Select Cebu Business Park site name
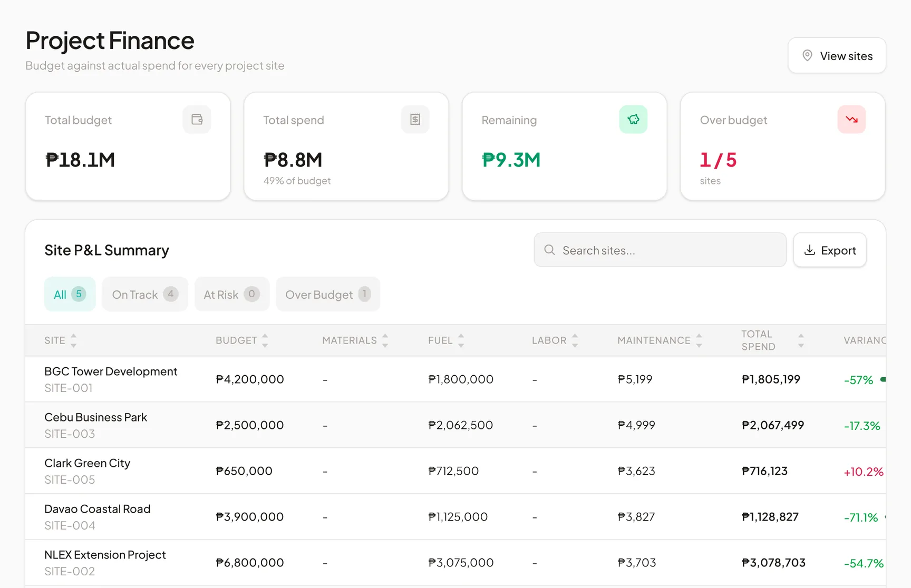Image resolution: width=911 pixels, height=588 pixels. pyautogui.click(x=95, y=417)
